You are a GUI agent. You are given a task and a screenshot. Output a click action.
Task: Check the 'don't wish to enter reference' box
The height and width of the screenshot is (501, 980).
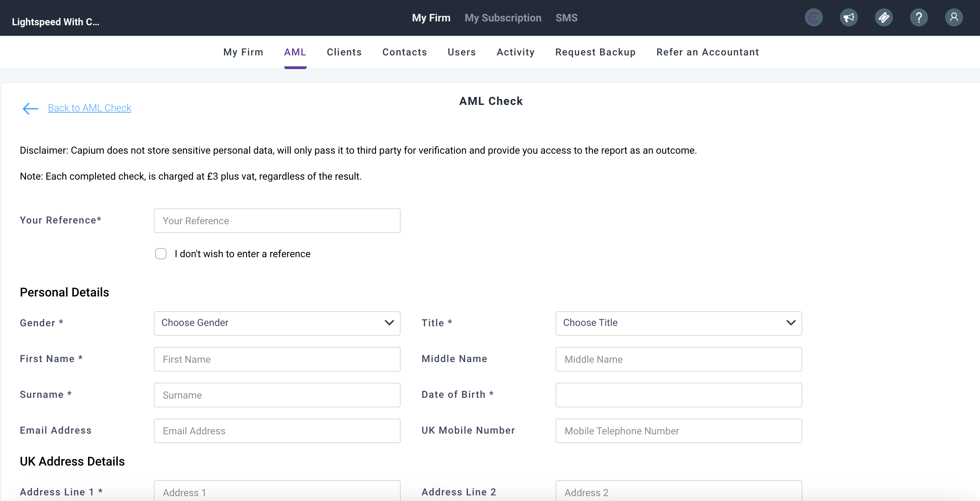[161, 254]
